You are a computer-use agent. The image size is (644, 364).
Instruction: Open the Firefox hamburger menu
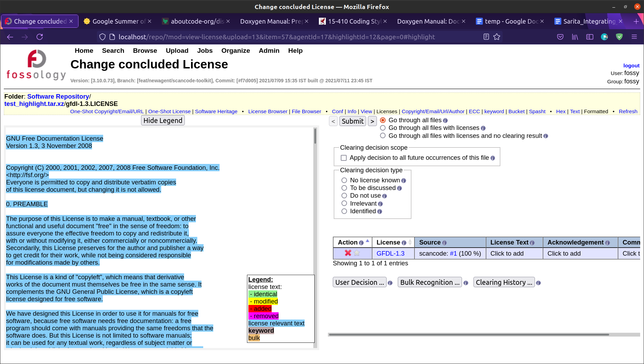[634, 37]
